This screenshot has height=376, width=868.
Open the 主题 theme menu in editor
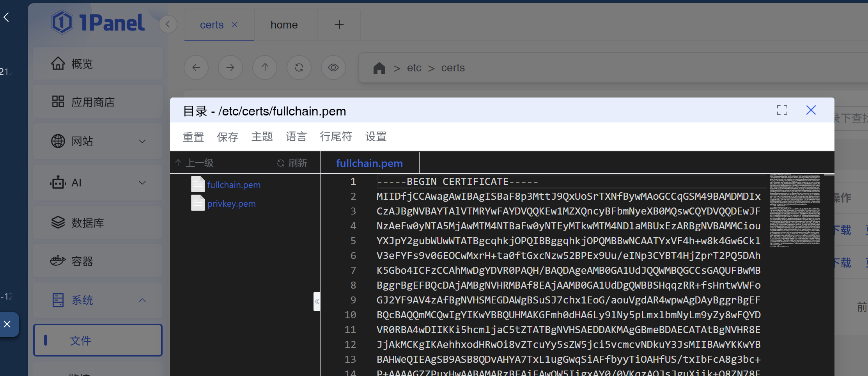click(262, 137)
